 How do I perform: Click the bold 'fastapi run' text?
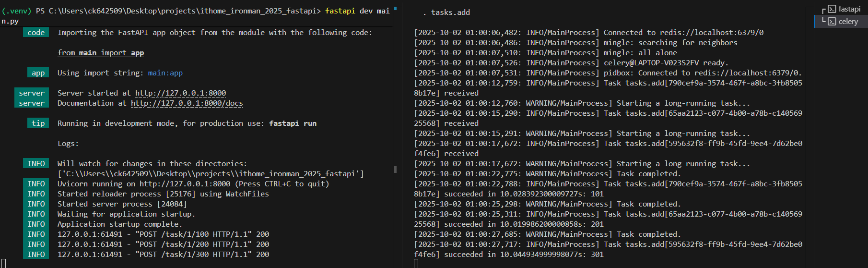pyautogui.click(x=293, y=123)
